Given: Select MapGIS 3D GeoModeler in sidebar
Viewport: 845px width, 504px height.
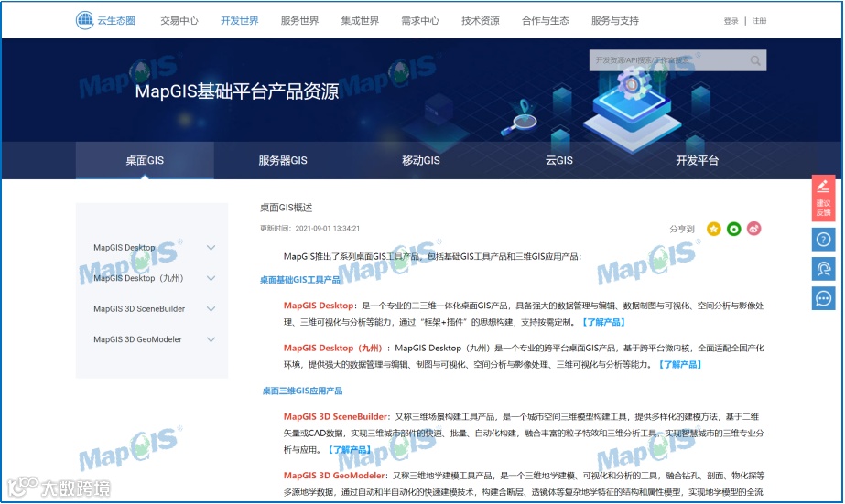Looking at the screenshot, I should click(x=137, y=339).
